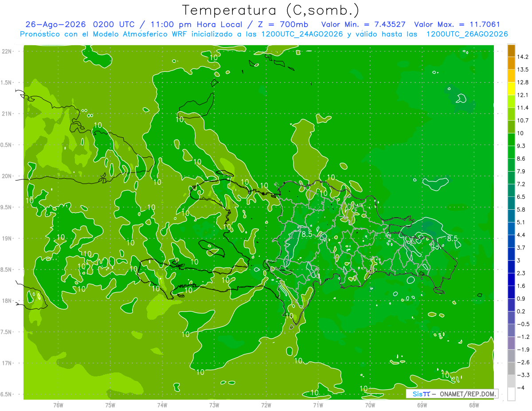Click the 69W longitude axis label
Image resolution: width=532 pixels, height=411 pixels.
tap(422, 405)
